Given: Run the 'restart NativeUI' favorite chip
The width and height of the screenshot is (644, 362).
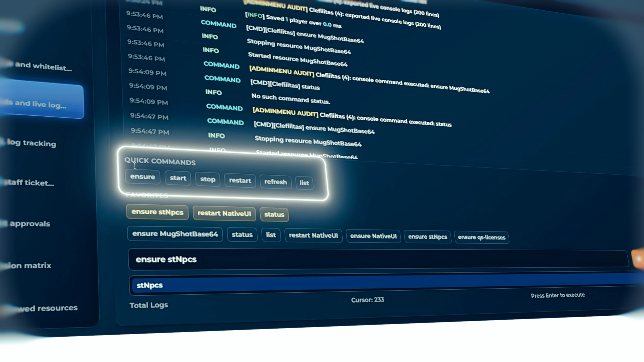Looking at the screenshot, I should click(224, 213).
